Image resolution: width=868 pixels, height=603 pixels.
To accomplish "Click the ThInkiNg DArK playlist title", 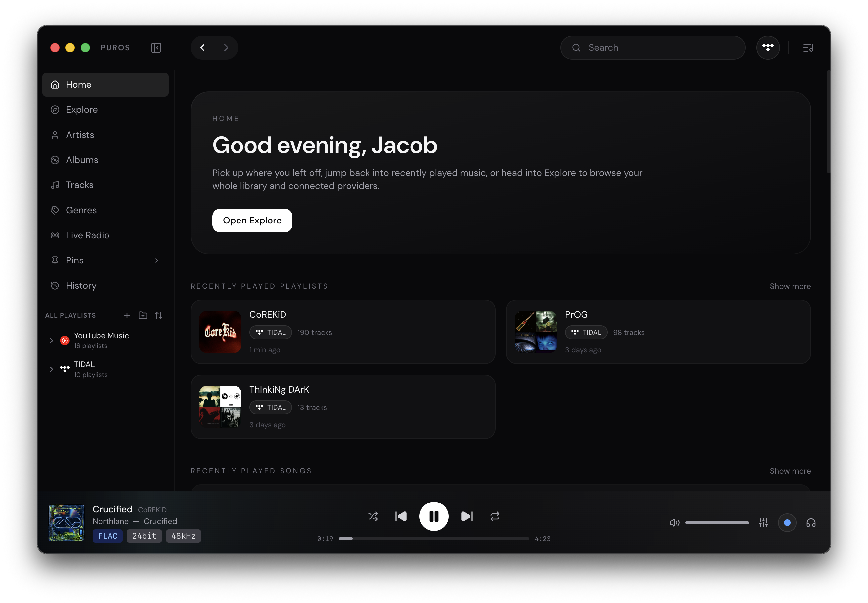I will [279, 389].
